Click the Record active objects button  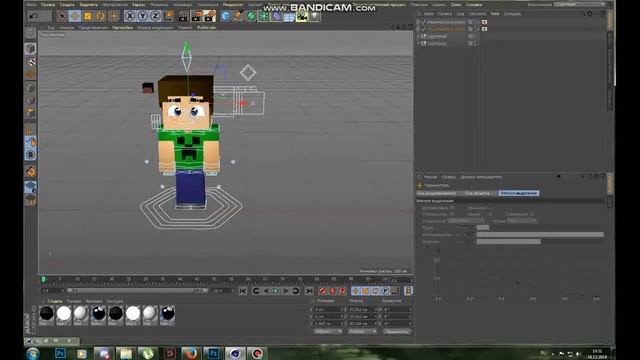[323, 291]
